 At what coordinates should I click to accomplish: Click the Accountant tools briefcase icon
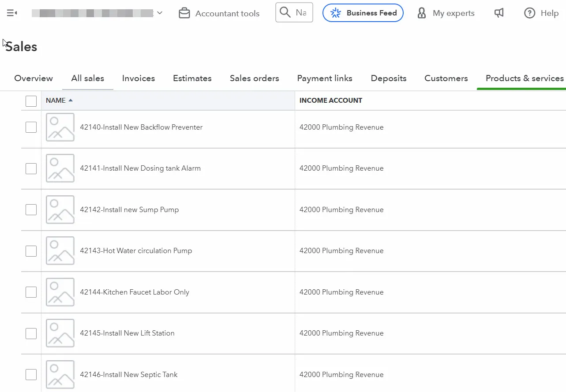[184, 13]
